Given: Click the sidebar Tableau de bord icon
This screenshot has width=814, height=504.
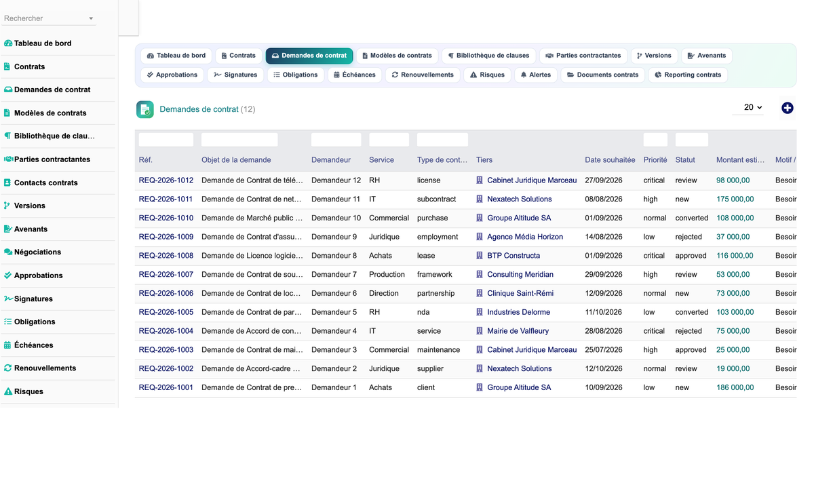Looking at the screenshot, I should pyautogui.click(x=8, y=43).
